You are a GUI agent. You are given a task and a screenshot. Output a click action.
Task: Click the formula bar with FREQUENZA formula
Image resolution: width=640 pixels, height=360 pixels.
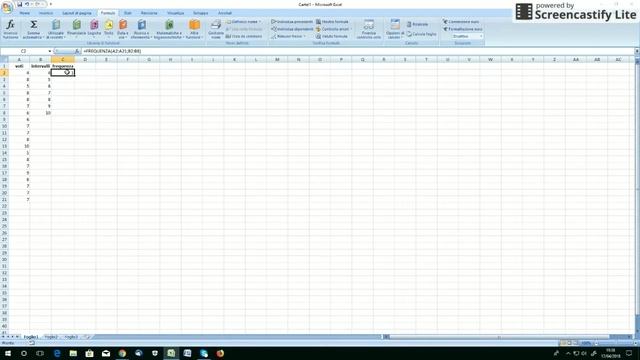(357, 51)
